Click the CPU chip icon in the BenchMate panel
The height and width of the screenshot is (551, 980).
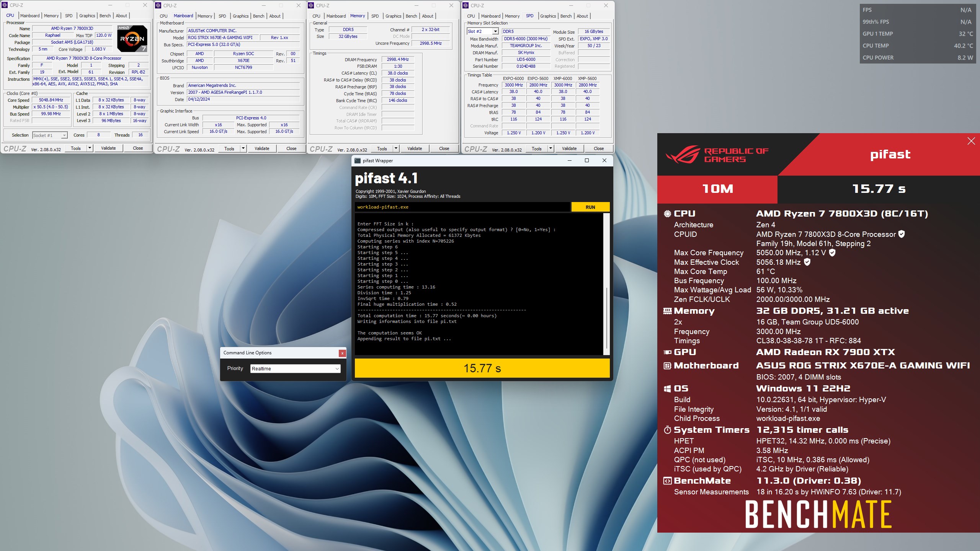tap(667, 214)
